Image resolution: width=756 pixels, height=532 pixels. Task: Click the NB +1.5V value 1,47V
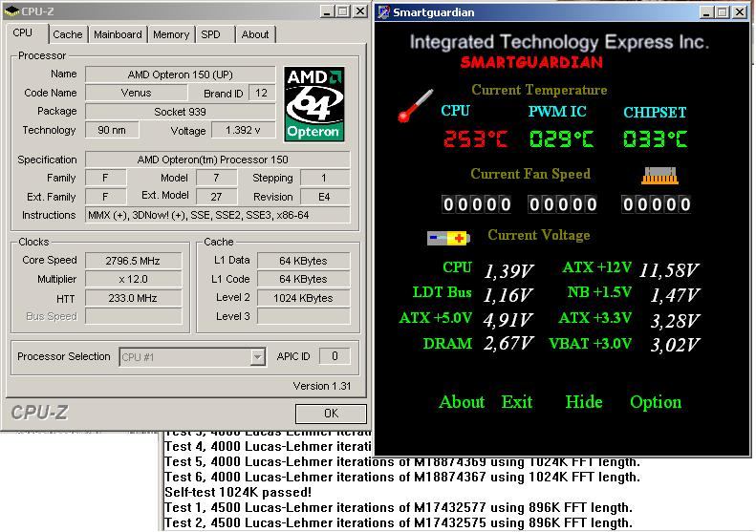point(675,295)
